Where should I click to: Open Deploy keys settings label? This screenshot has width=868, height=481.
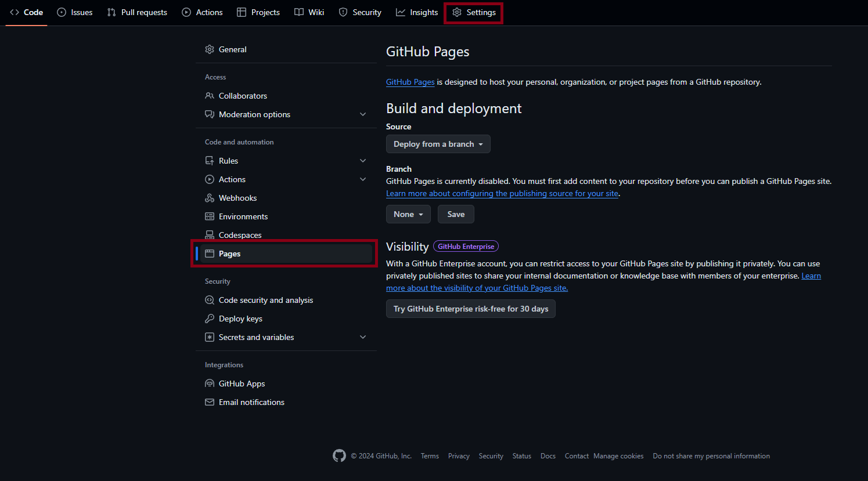pos(240,319)
